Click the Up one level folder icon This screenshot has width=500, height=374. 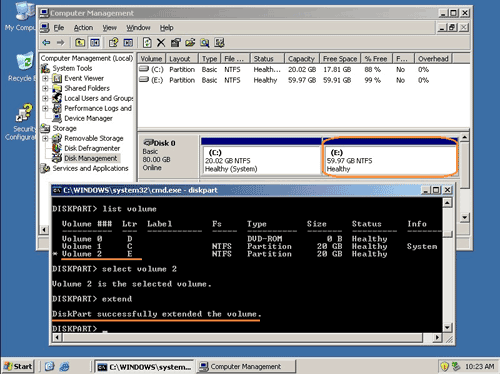80,43
